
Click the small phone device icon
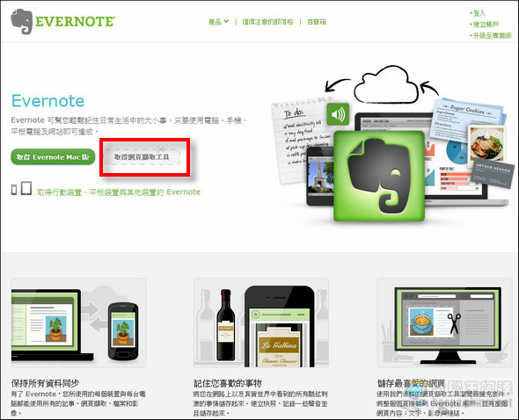point(14,190)
